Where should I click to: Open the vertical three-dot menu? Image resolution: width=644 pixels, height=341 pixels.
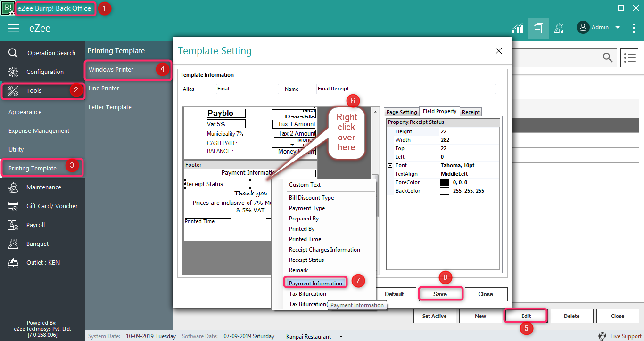(x=634, y=28)
